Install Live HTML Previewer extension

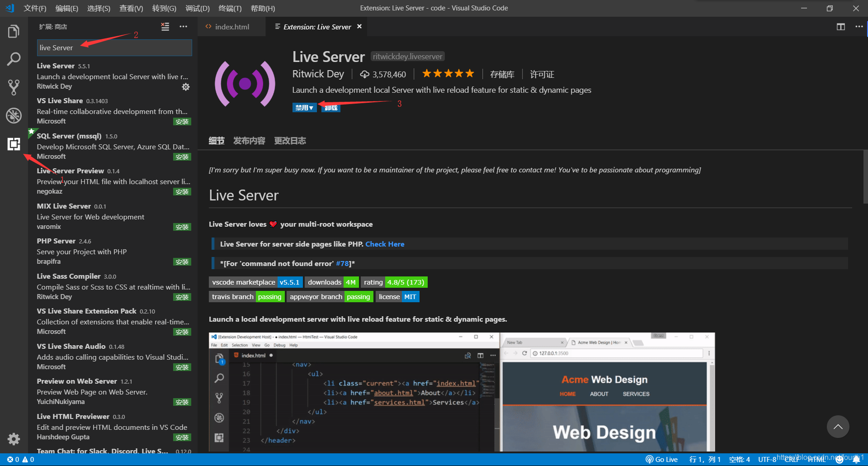coord(182,437)
